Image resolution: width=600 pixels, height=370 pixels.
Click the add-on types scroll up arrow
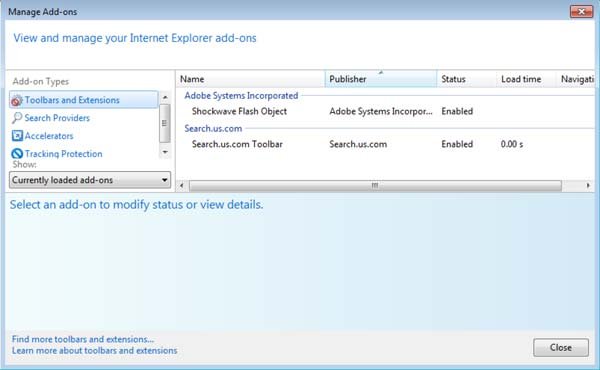click(165, 97)
